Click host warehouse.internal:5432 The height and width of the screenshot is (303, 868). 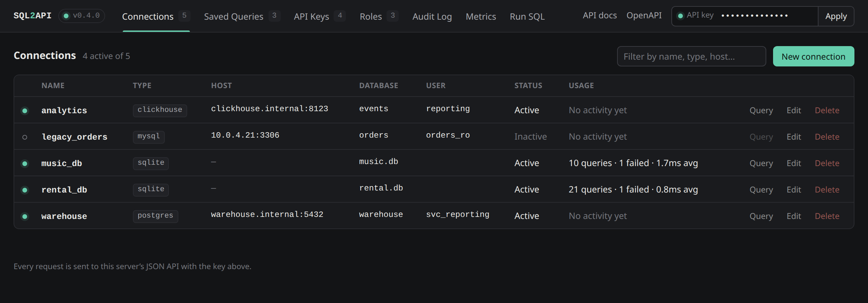click(x=267, y=215)
